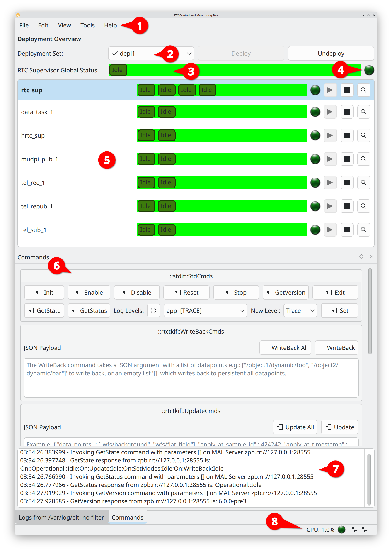Inspect mudpi_pub_1 via magnifier icon

(x=363, y=159)
